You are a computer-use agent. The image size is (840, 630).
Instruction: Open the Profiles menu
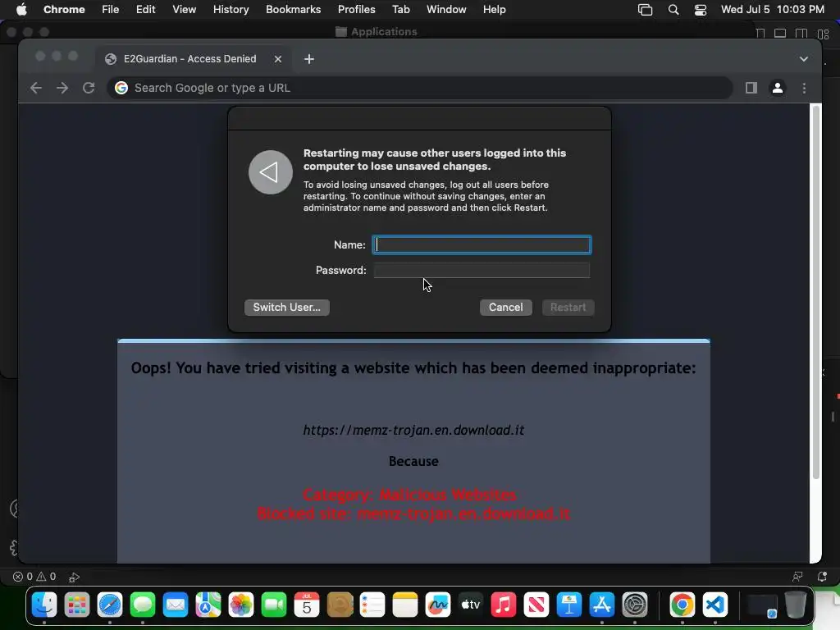356,10
